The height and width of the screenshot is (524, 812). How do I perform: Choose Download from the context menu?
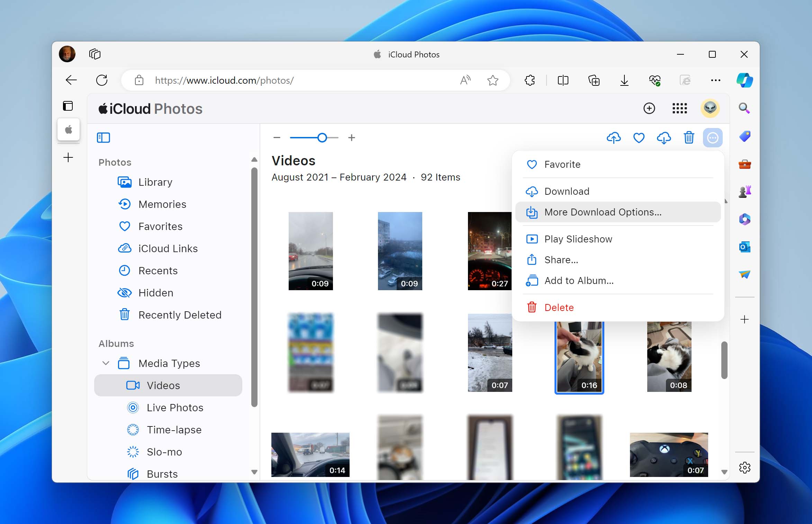[618, 191]
